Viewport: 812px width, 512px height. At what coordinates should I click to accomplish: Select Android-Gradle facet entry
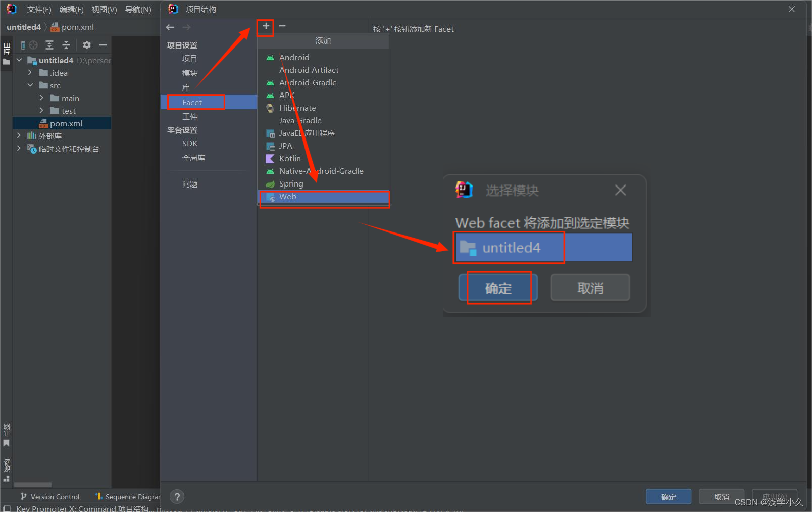(323, 83)
